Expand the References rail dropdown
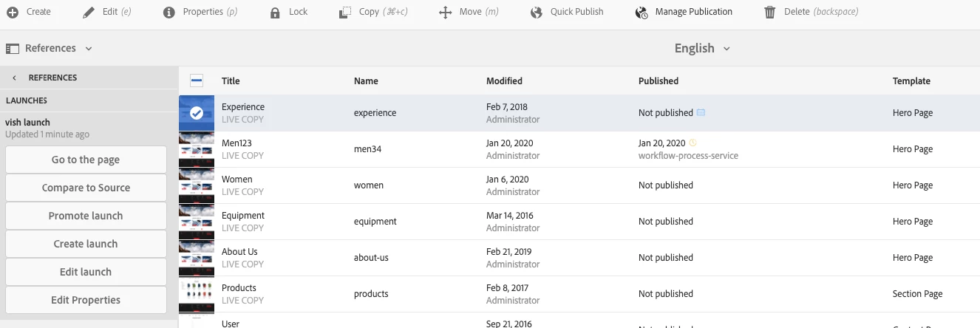 (50, 48)
